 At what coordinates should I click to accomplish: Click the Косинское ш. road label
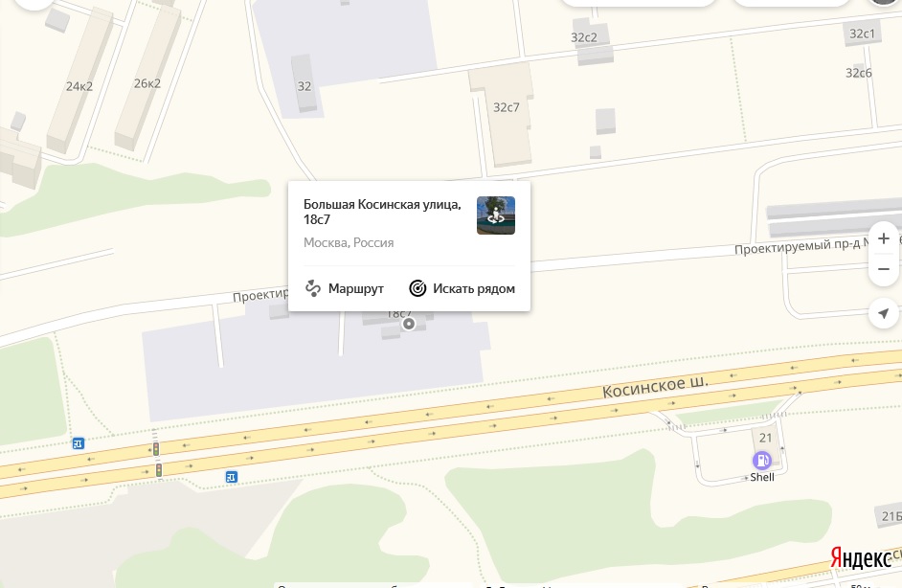tap(655, 386)
